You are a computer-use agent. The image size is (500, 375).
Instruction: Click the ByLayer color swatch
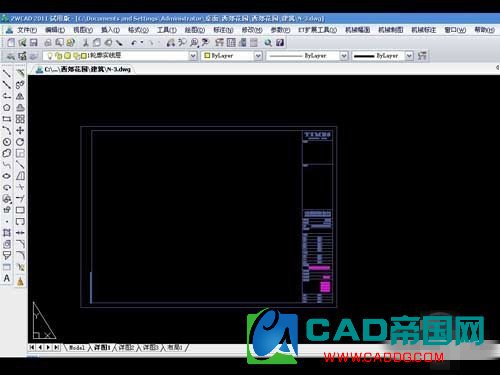(207, 56)
